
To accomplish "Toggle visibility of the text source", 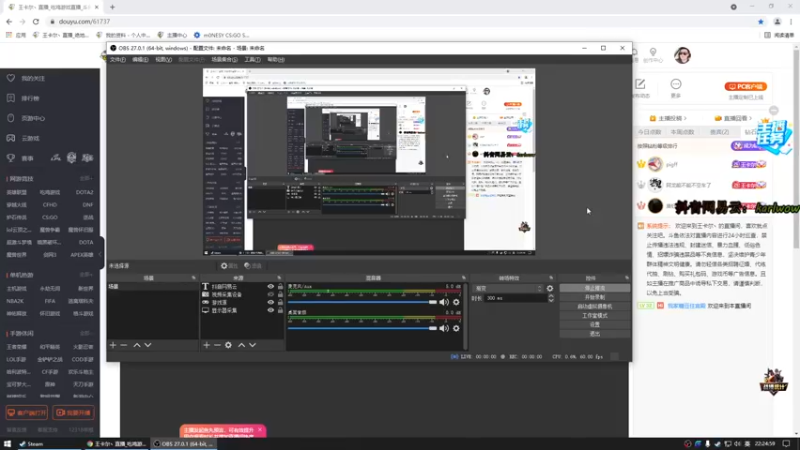I will 270,287.
